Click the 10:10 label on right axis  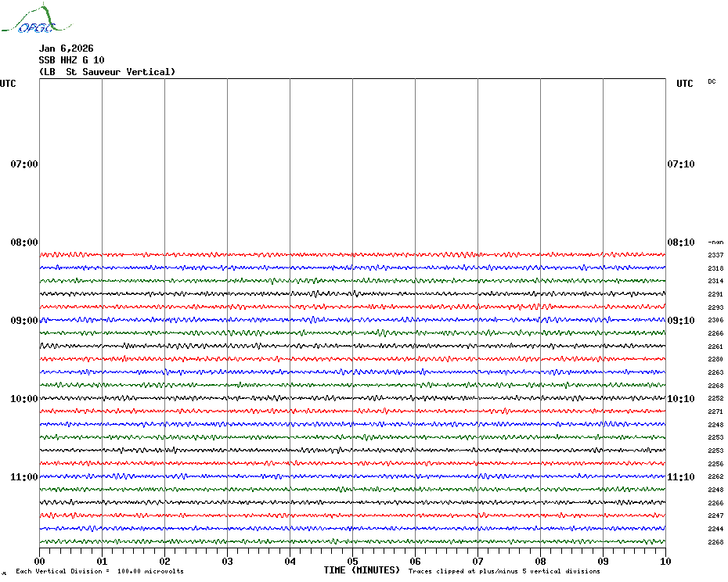coord(680,399)
